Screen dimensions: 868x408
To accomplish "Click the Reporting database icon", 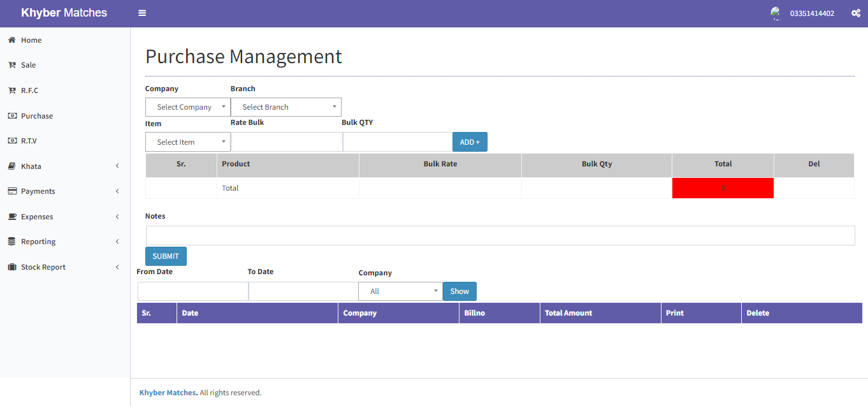I will (11, 242).
